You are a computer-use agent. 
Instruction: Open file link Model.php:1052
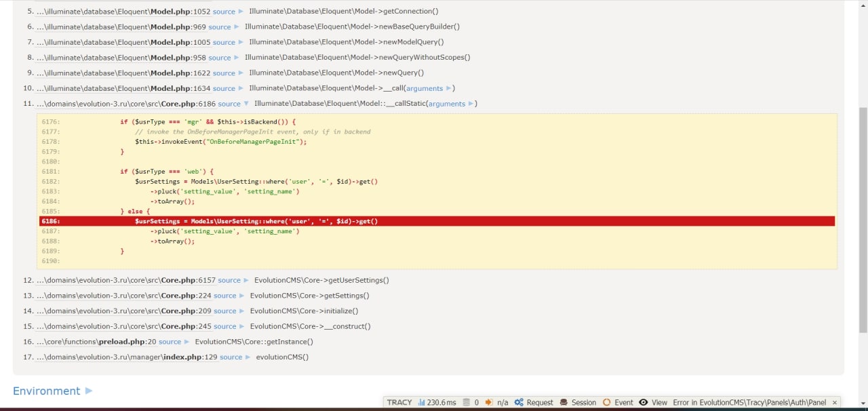coord(123,12)
